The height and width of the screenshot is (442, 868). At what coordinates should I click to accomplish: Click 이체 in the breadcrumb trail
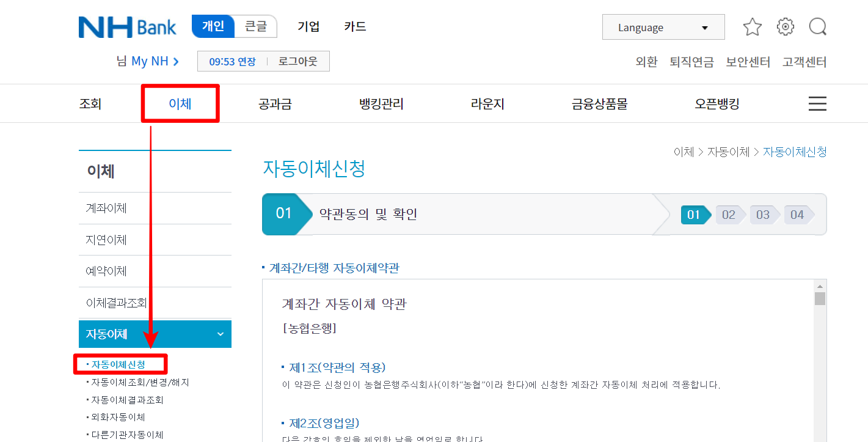tap(684, 152)
